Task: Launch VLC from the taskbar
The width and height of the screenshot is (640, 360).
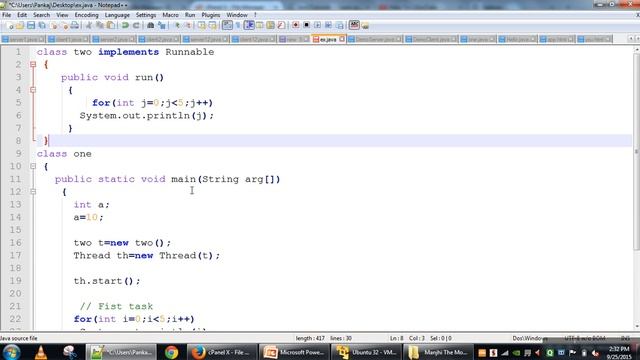Action: pos(41,352)
